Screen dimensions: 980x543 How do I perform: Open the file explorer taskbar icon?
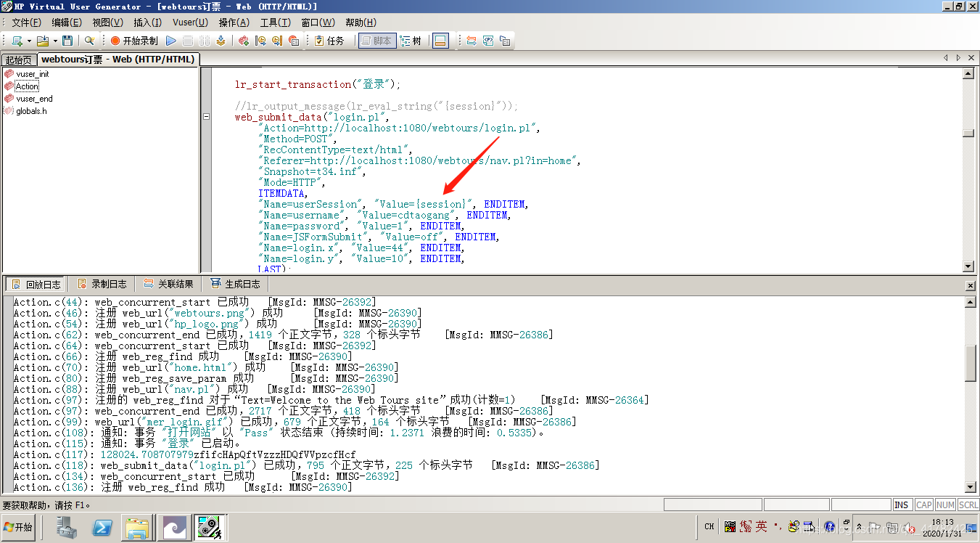[x=136, y=528]
